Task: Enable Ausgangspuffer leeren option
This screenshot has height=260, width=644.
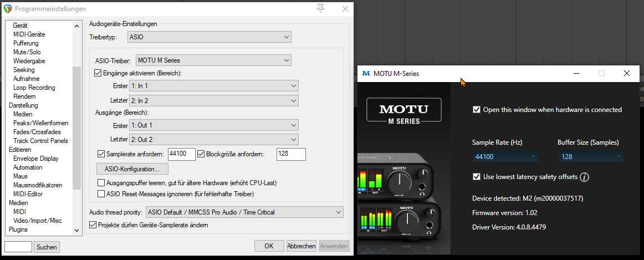Action: [x=101, y=182]
